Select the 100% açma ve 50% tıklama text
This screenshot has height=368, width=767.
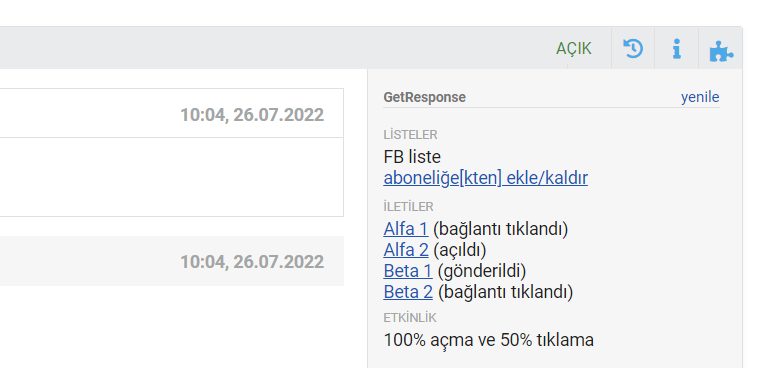coord(488,340)
